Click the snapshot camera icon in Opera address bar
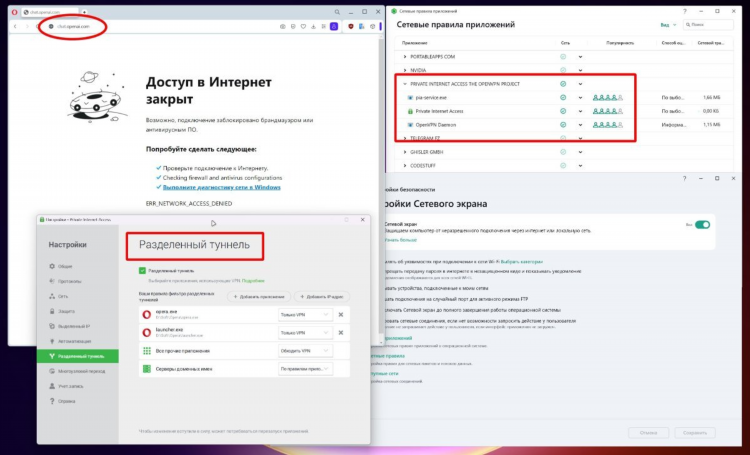 (283, 27)
